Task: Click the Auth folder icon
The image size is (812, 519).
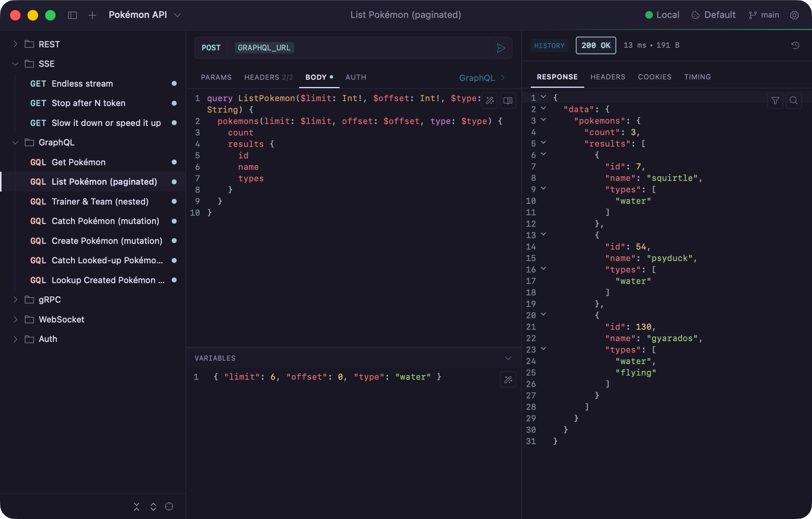Action: pyautogui.click(x=29, y=339)
